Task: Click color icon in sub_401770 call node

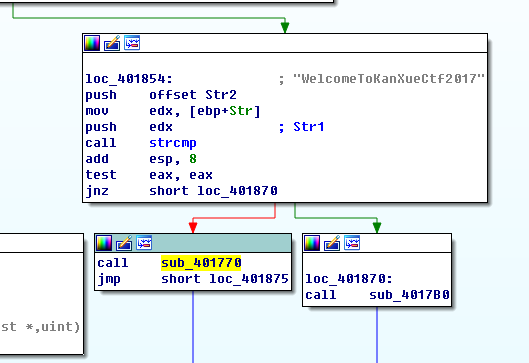Action: (x=104, y=243)
